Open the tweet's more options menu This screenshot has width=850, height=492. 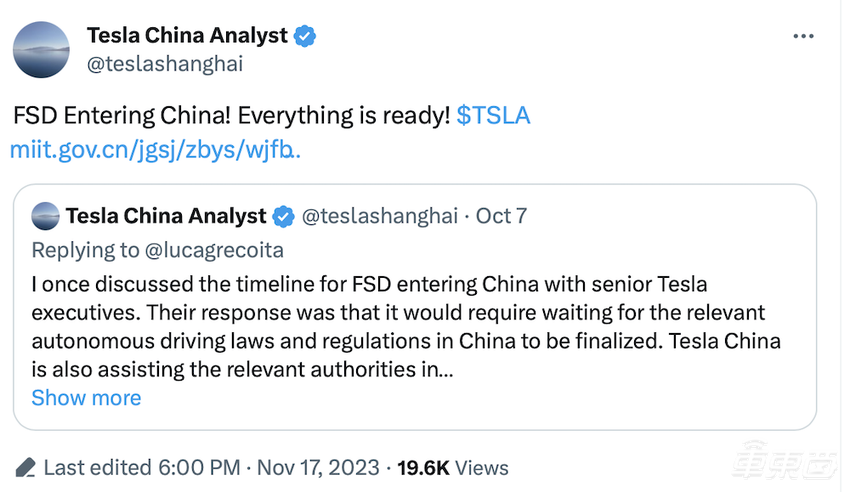803,36
